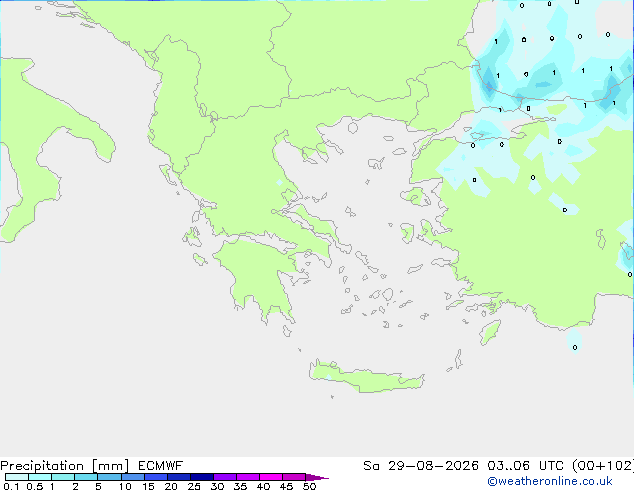The height and width of the screenshot is (490, 634).
Task: Click the '0.1' legend scale label
Action: [11, 486]
